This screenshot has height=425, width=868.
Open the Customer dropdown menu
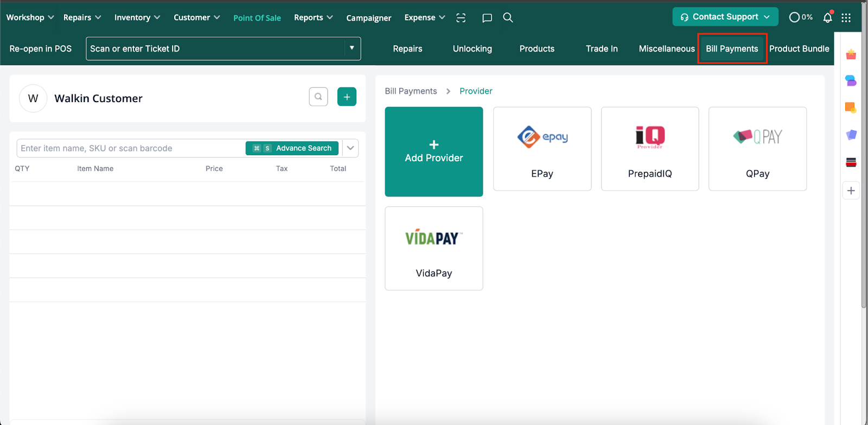(196, 17)
